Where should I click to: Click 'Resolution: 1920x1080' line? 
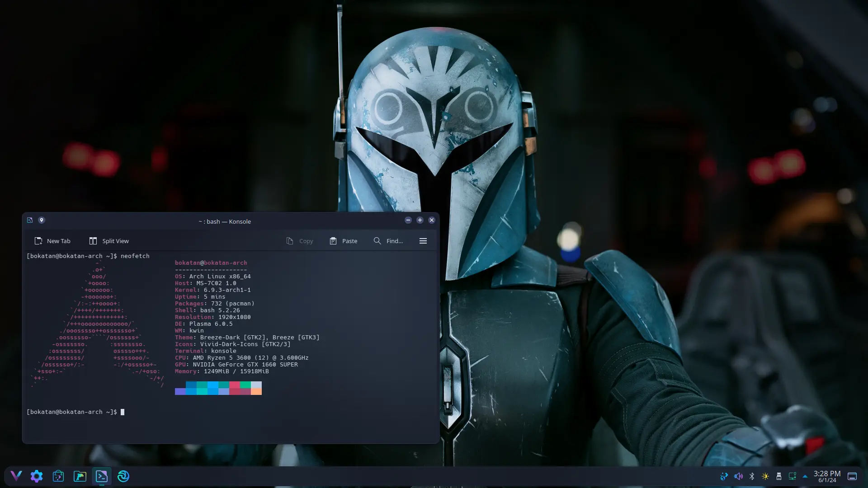[x=213, y=317]
